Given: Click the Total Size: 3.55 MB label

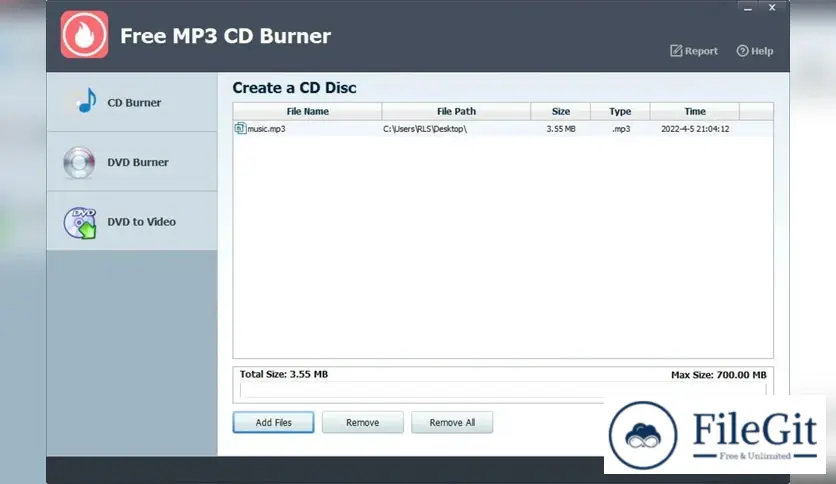Looking at the screenshot, I should tap(284, 374).
